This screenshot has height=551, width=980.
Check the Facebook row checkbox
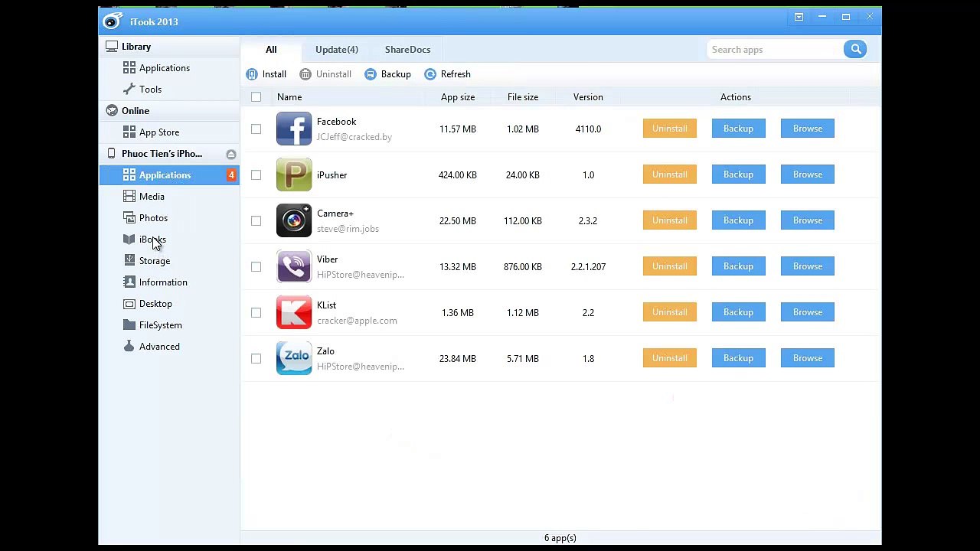pyautogui.click(x=256, y=129)
